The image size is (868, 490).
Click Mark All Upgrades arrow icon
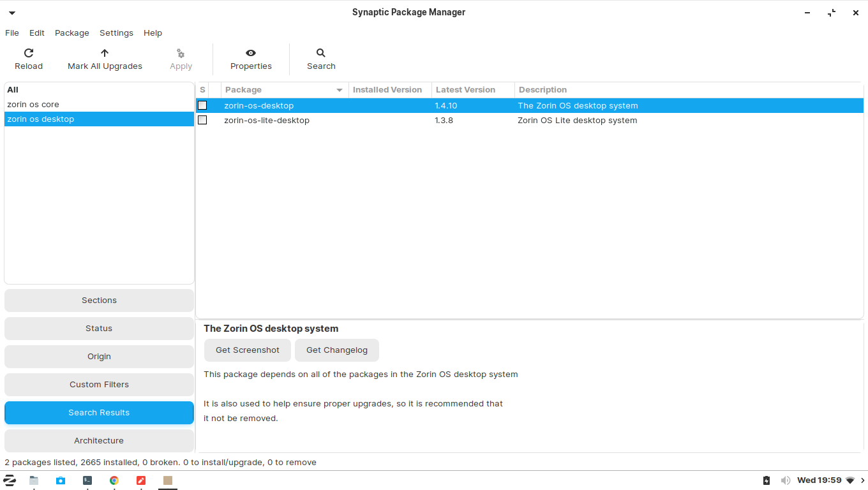click(105, 53)
